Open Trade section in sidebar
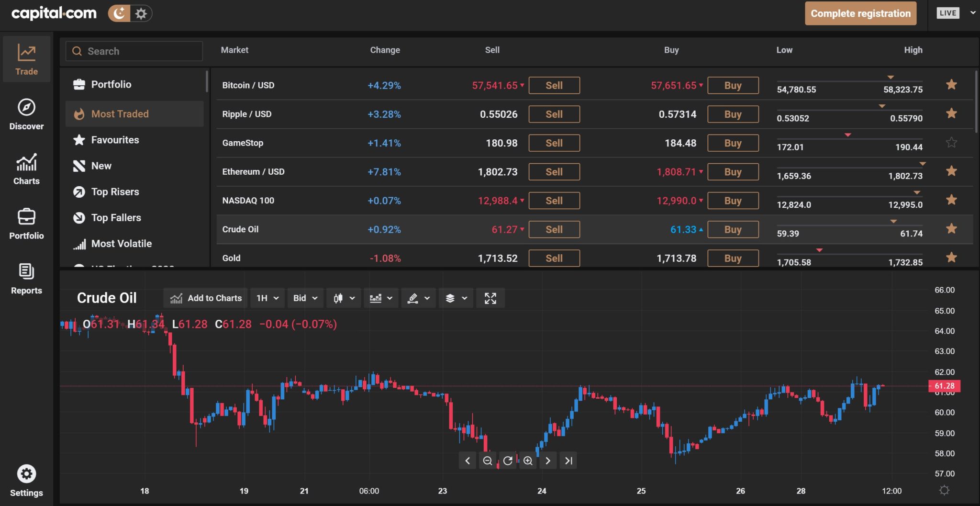The image size is (980, 506). [26, 59]
